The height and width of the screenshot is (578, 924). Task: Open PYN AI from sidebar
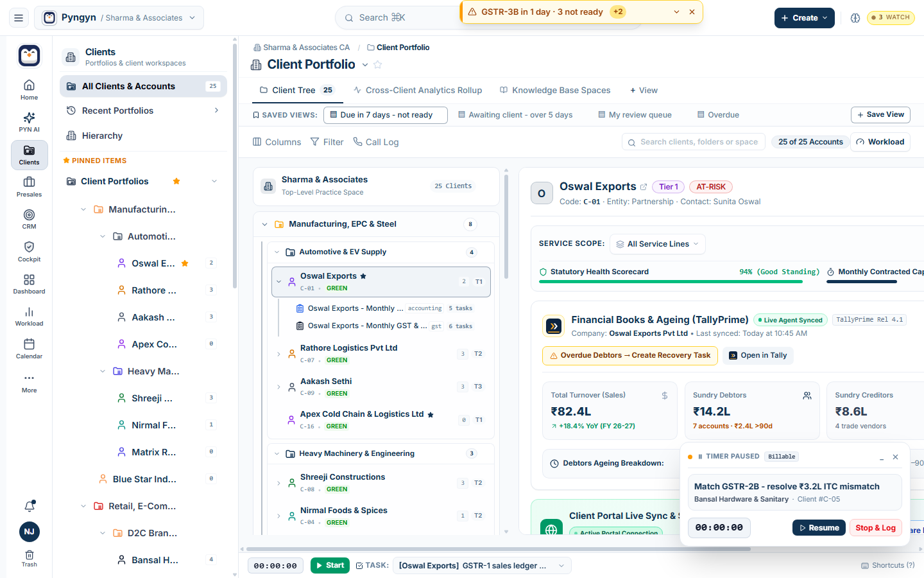click(x=29, y=122)
